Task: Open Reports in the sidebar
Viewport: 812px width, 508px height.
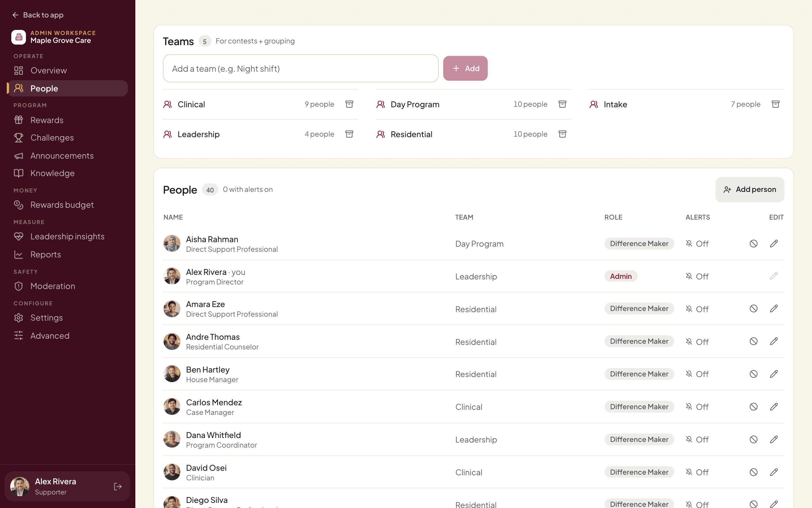Action: pos(68,255)
